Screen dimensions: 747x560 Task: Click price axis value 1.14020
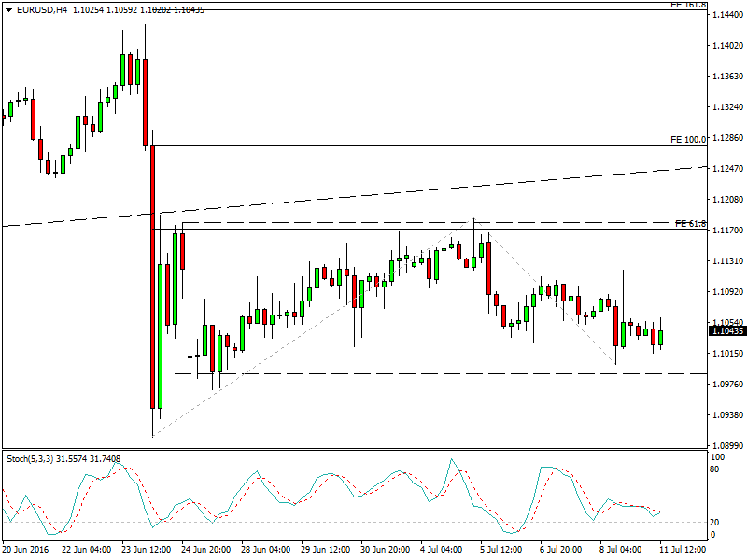(727, 45)
